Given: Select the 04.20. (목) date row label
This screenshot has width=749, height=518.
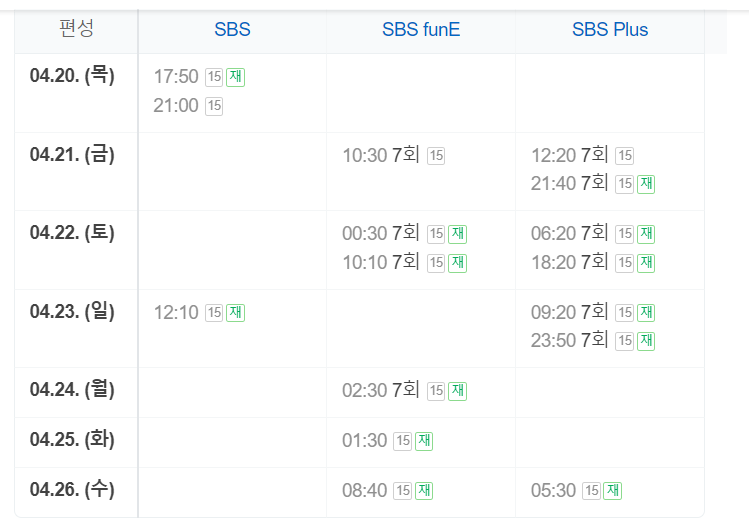Looking at the screenshot, I should coord(72,76).
